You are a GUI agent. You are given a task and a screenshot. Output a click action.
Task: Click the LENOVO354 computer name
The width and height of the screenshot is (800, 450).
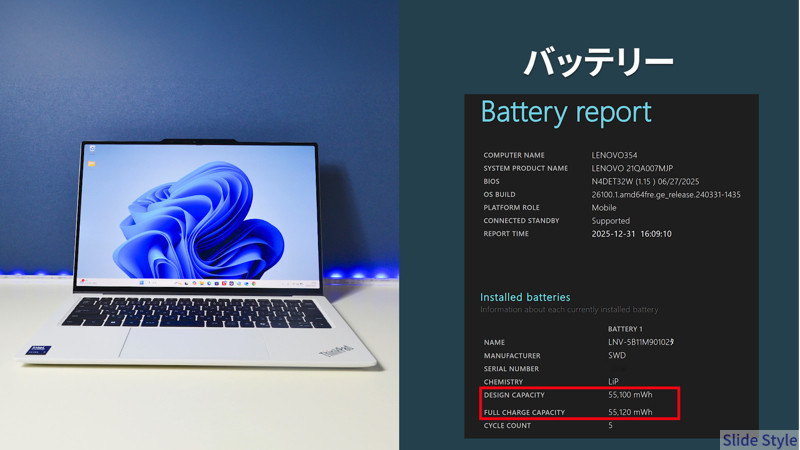[614, 156]
